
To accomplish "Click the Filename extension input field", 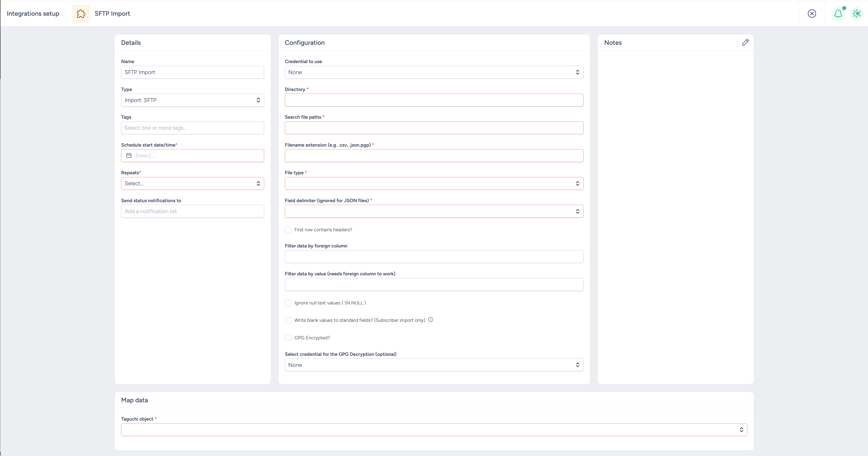I will [434, 156].
